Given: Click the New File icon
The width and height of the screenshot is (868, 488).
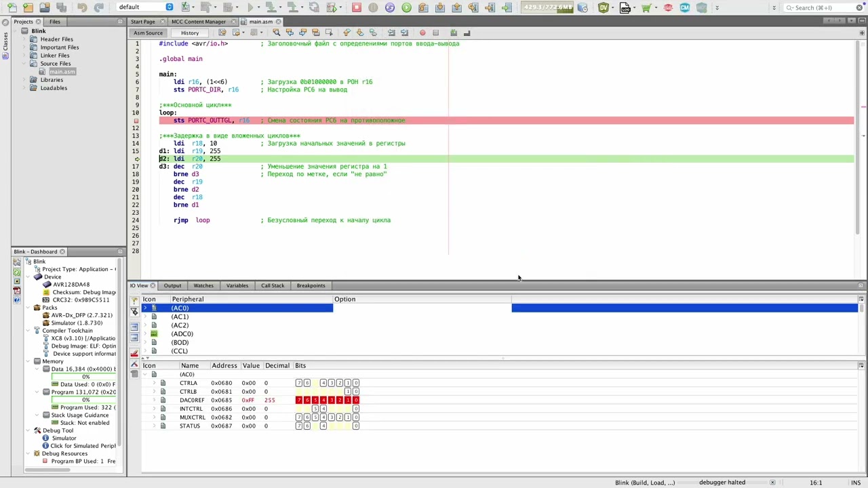Looking at the screenshot, I should click(12, 7).
